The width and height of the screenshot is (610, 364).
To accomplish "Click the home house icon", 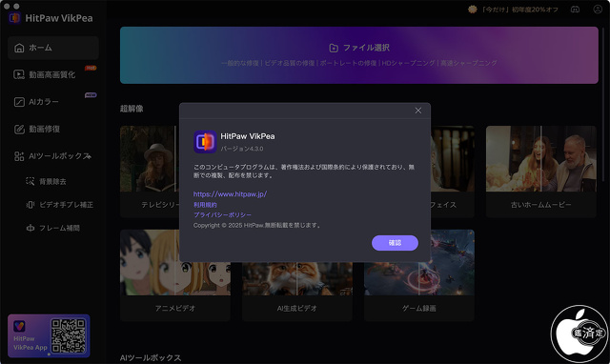I will tap(19, 48).
